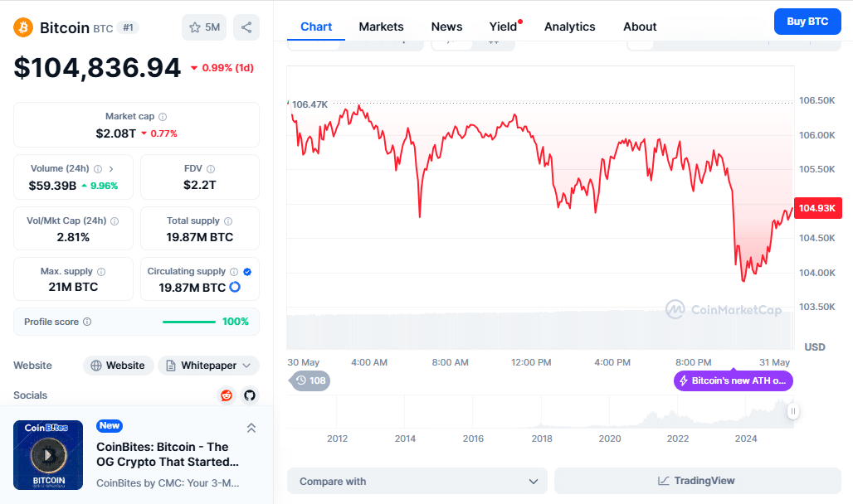Expand Volume (24h) arrow
The image size is (853, 504).
(111, 168)
